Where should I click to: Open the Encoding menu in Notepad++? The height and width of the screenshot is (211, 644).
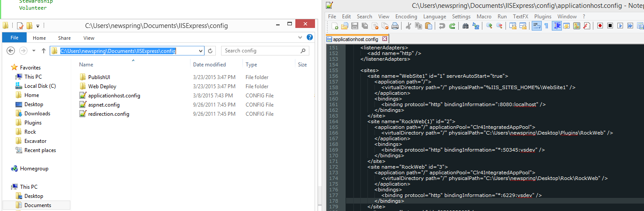point(406,17)
